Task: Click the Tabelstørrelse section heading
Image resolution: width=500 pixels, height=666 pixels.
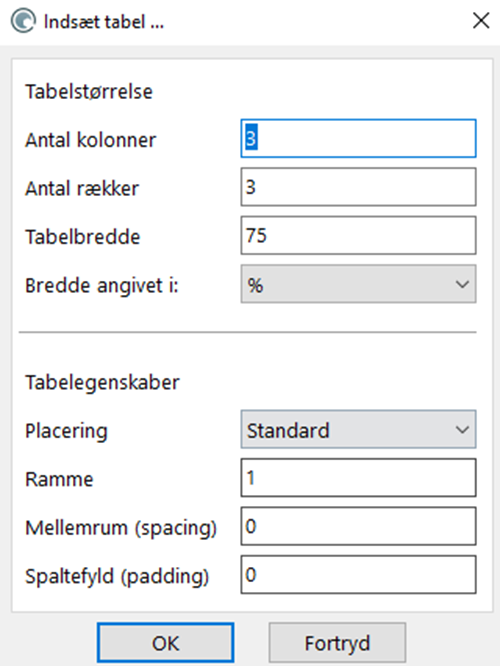Action: (x=89, y=92)
